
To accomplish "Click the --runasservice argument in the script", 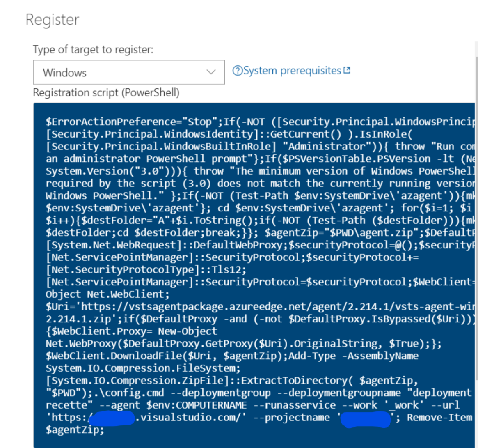I will 300,405.
